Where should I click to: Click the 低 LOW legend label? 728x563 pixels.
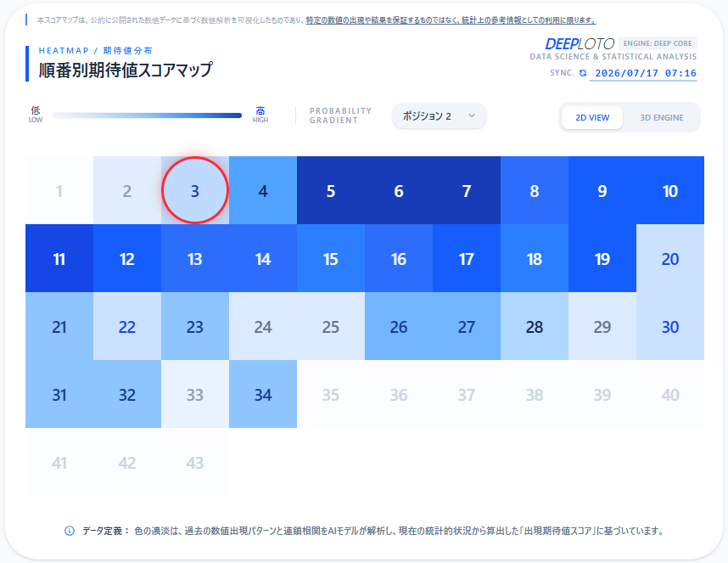(x=36, y=115)
